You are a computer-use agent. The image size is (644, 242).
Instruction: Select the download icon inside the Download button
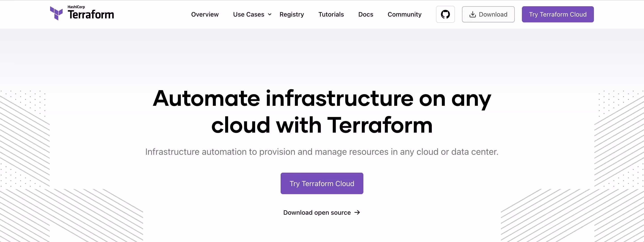coord(472,14)
